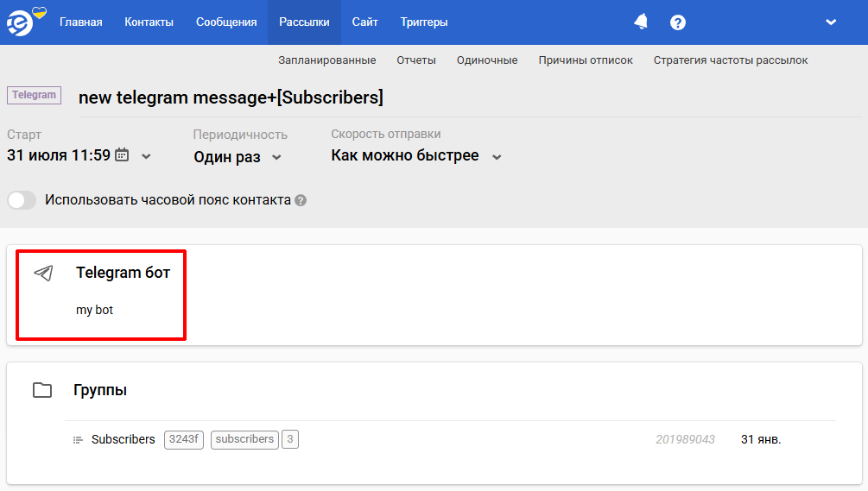Viewport: 868px width, 491px height.
Task: Open Причины отписок subtab
Action: [x=586, y=60]
